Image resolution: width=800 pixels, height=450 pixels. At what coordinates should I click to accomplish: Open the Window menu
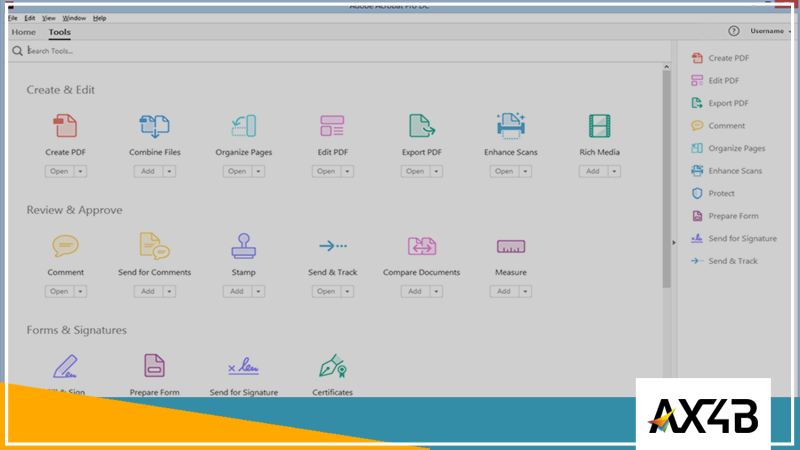74,18
